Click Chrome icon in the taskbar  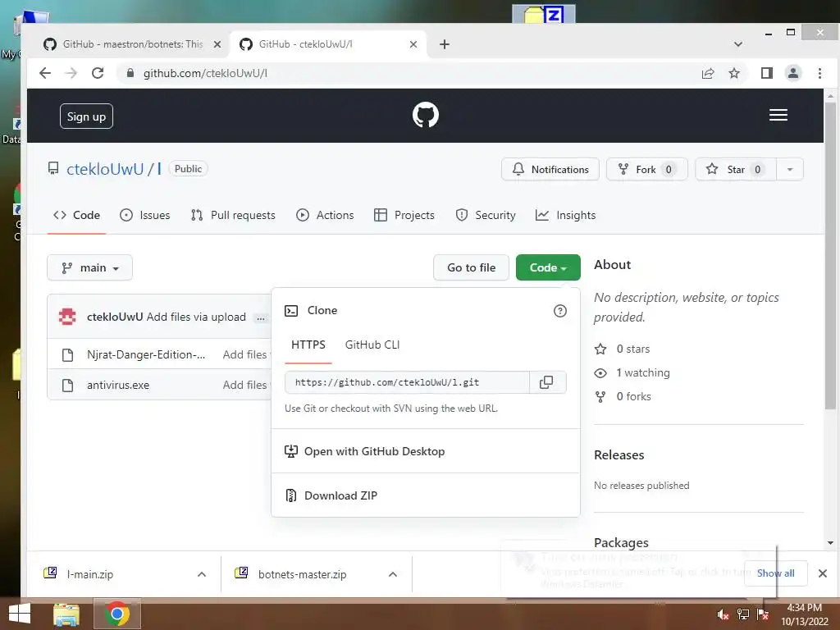pyautogui.click(x=116, y=614)
